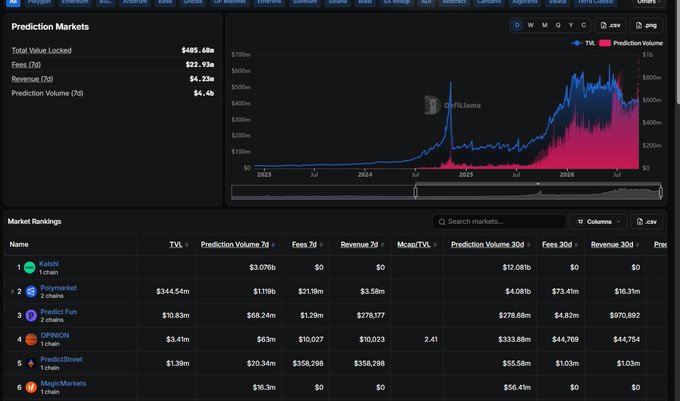680x401 pixels.
Task: Click the $4.23m revenue value
Action: pos(202,79)
